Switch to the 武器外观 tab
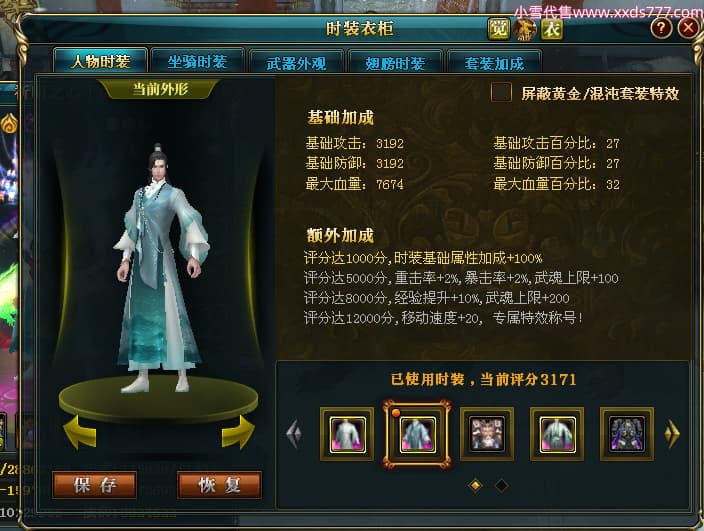 coord(296,63)
